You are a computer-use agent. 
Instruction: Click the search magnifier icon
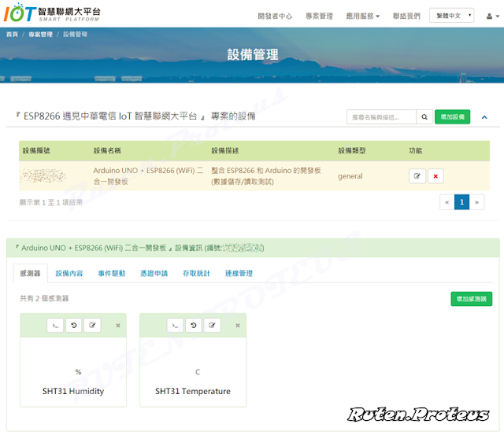[424, 117]
